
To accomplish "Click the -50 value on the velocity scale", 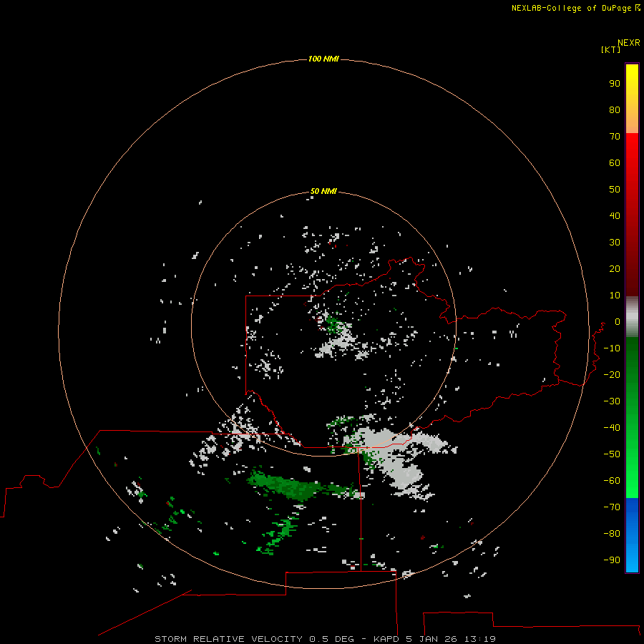I will coord(612,454).
